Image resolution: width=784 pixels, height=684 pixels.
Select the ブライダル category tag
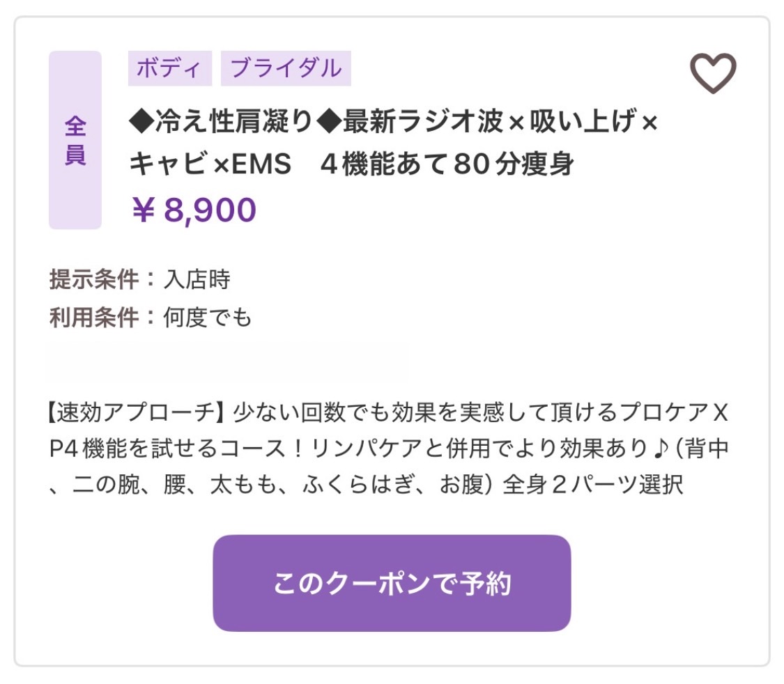[286, 68]
